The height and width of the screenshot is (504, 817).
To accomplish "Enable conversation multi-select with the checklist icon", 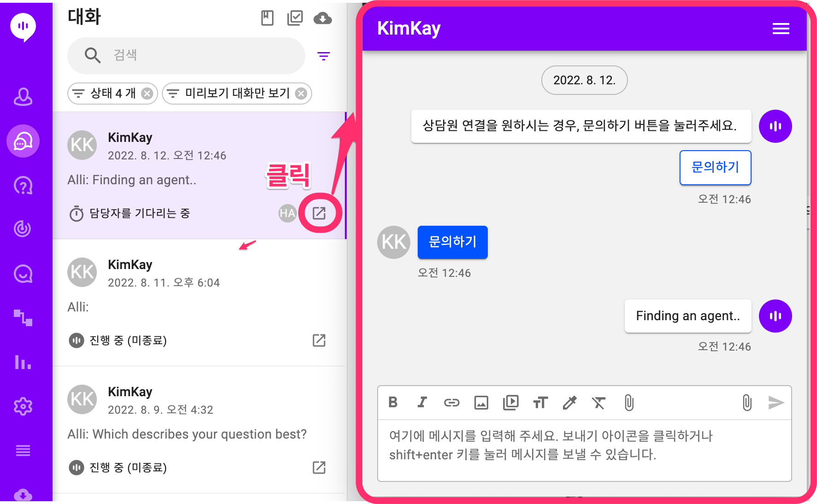I will pyautogui.click(x=295, y=17).
